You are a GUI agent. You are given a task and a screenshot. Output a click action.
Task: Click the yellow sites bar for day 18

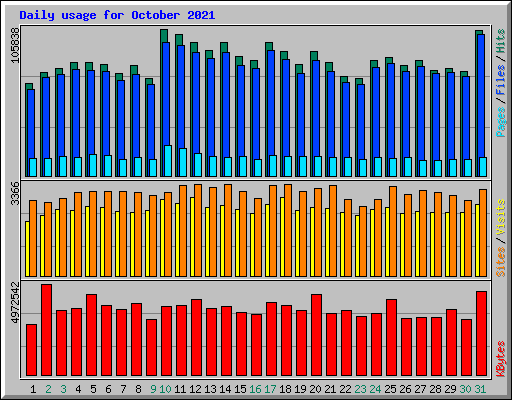(282, 237)
